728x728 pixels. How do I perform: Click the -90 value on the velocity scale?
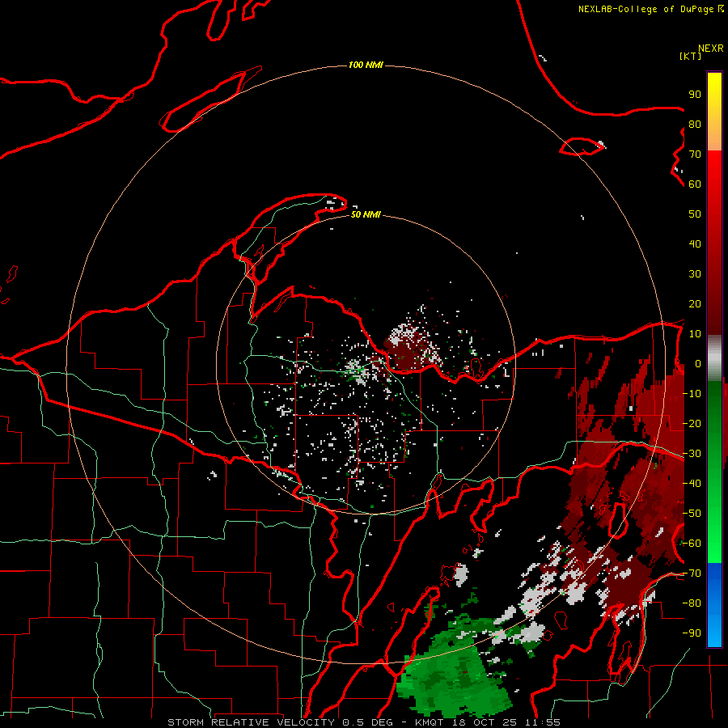(692, 633)
